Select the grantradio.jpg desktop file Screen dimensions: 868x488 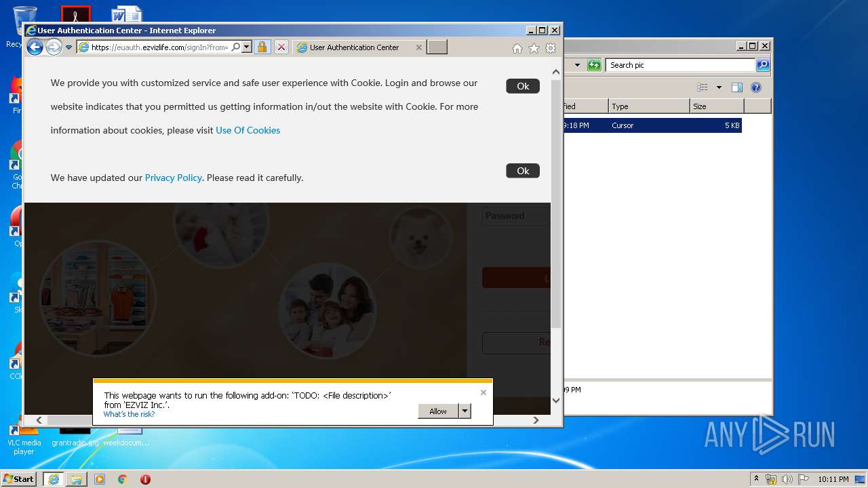[x=75, y=437]
